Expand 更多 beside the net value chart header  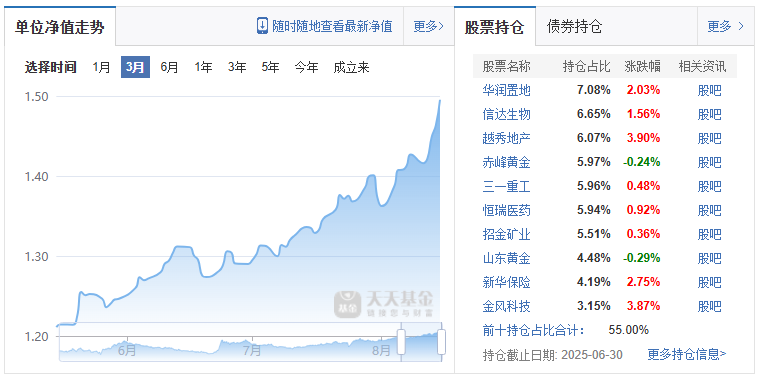[x=428, y=26]
